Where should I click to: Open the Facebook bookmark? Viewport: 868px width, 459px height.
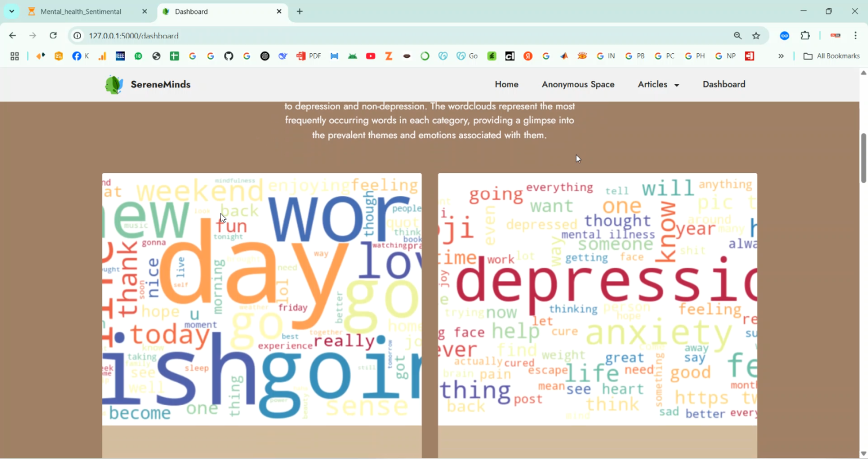click(76, 55)
